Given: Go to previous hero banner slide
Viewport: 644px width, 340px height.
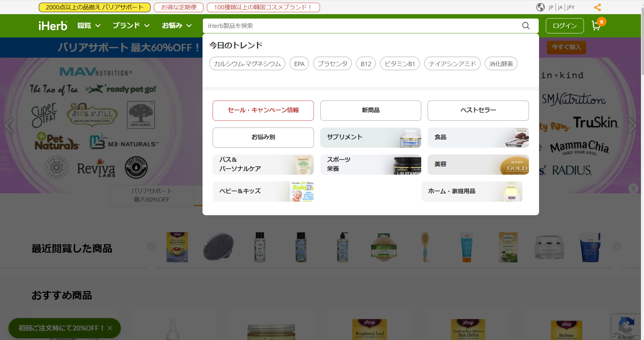Looking at the screenshot, I should (x=9, y=125).
